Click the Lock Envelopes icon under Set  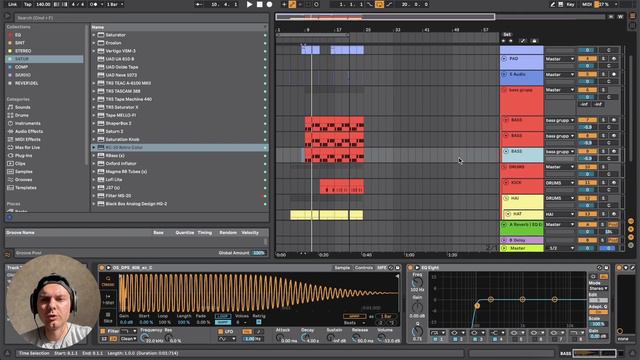pos(534,41)
